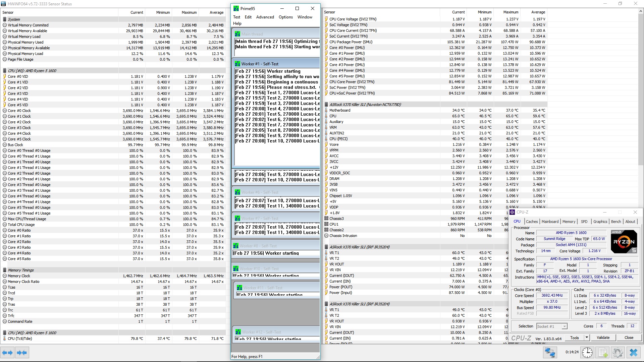Click the Prime95 application icon in title bar

tap(236, 8)
